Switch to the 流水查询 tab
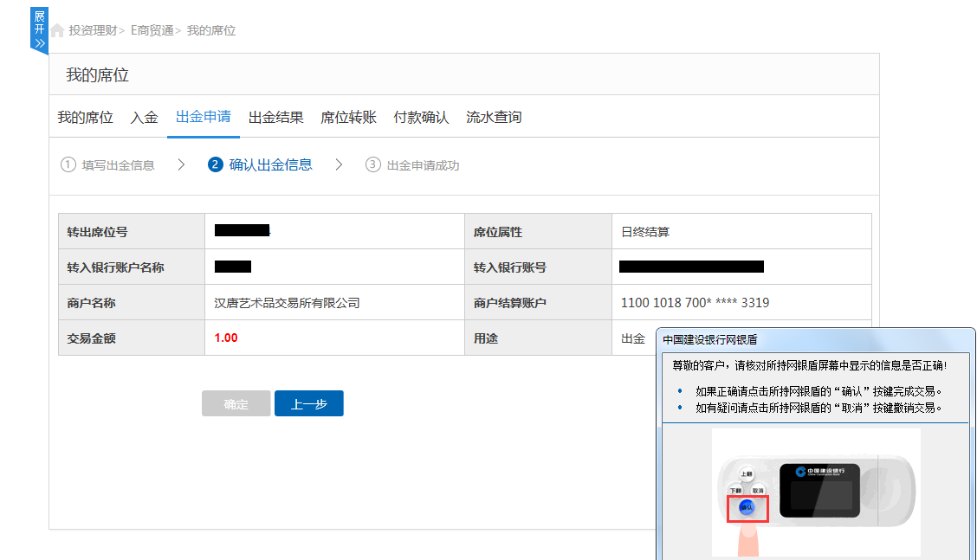Screen dimensions: 977x560 coord(494,117)
